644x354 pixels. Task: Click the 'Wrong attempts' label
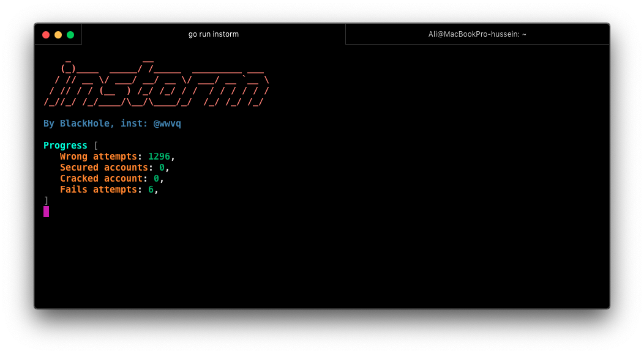click(x=98, y=157)
